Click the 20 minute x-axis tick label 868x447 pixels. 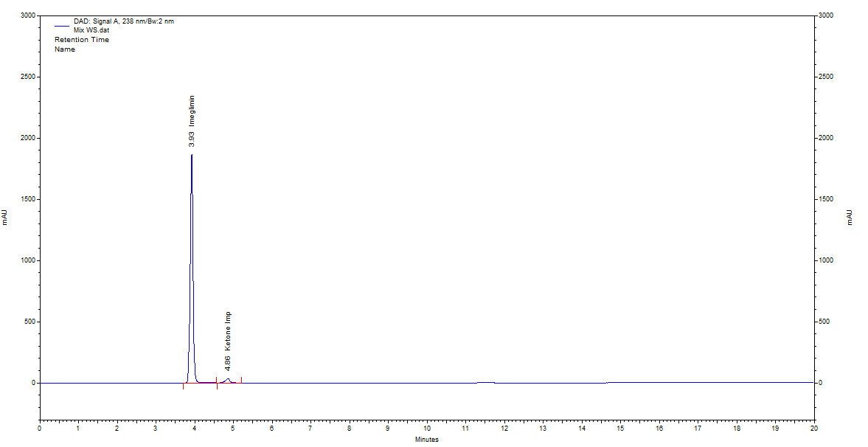tap(813, 428)
